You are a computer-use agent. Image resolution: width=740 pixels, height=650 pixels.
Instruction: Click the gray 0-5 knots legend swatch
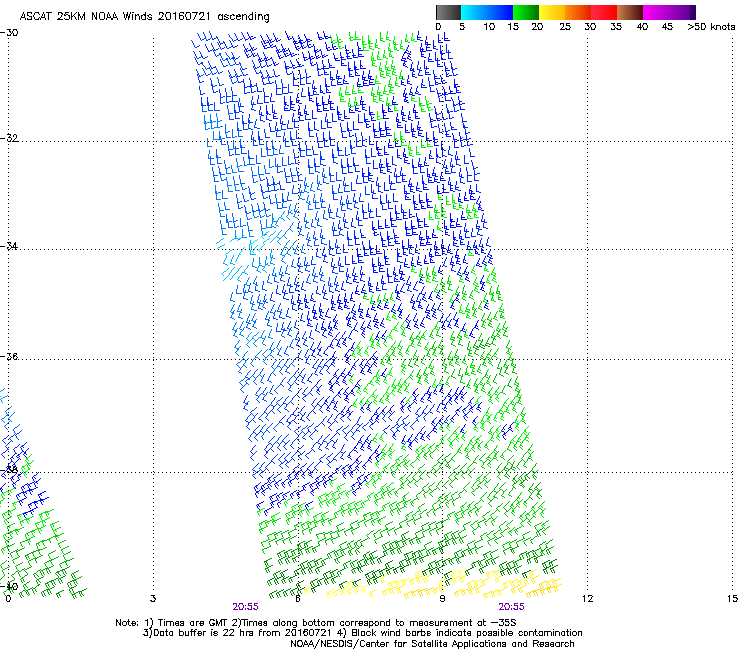(x=448, y=12)
